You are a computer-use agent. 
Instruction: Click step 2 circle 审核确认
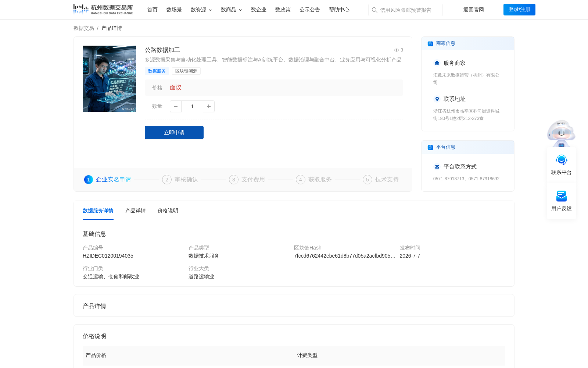(x=167, y=180)
